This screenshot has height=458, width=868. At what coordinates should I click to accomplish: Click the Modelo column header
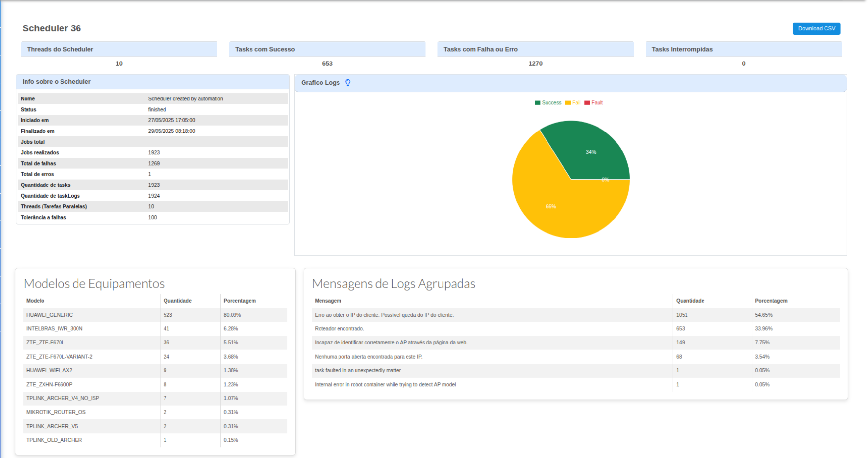[x=35, y=301]
